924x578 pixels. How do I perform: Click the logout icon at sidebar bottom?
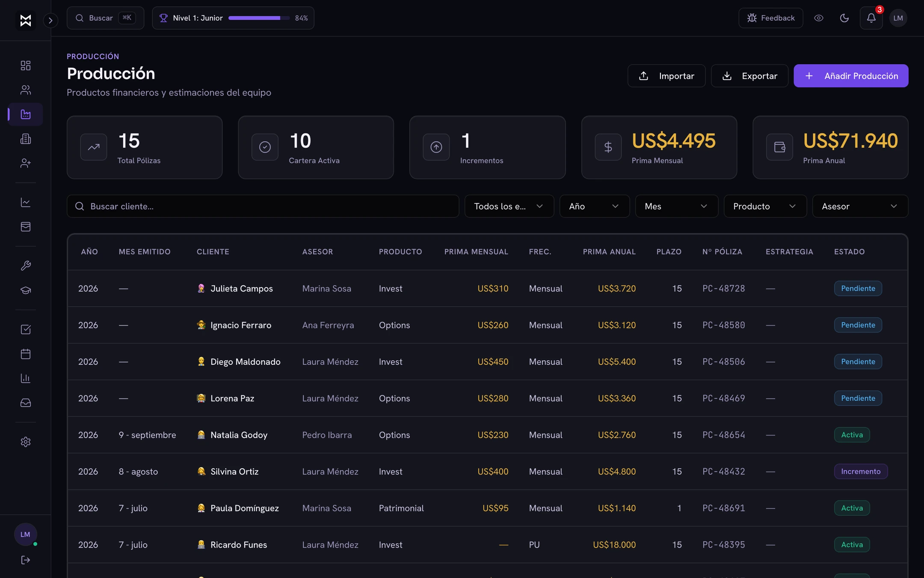[26, 560]
